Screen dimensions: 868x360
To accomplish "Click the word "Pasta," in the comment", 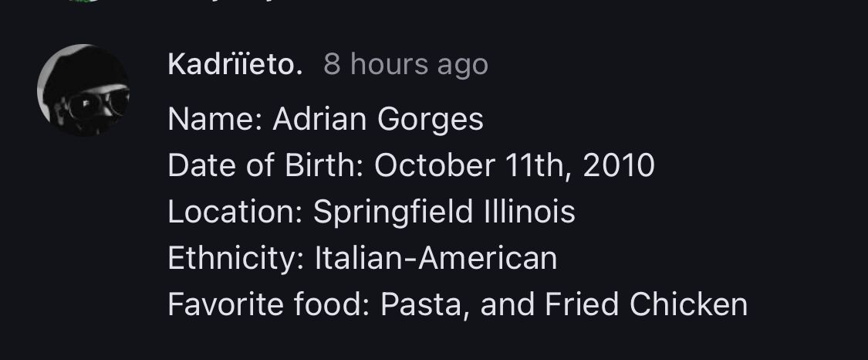I will pos(424,304).
